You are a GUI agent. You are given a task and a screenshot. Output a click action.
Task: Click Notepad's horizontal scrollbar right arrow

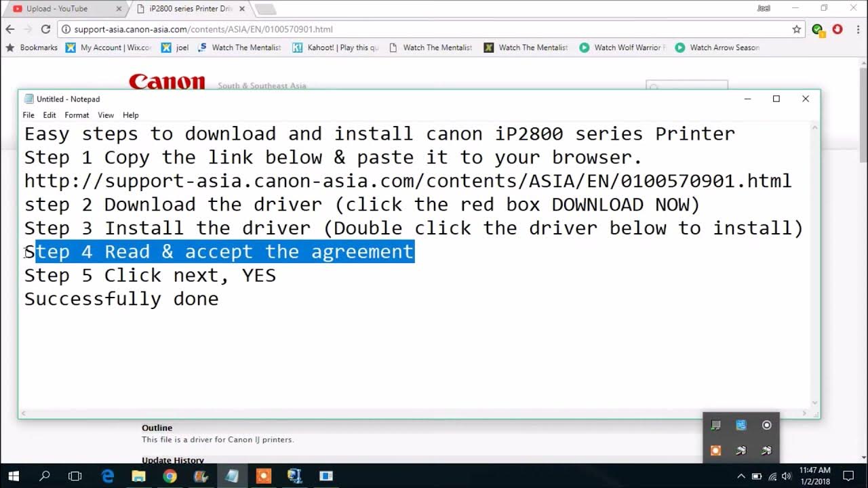(x=806, y=413)
